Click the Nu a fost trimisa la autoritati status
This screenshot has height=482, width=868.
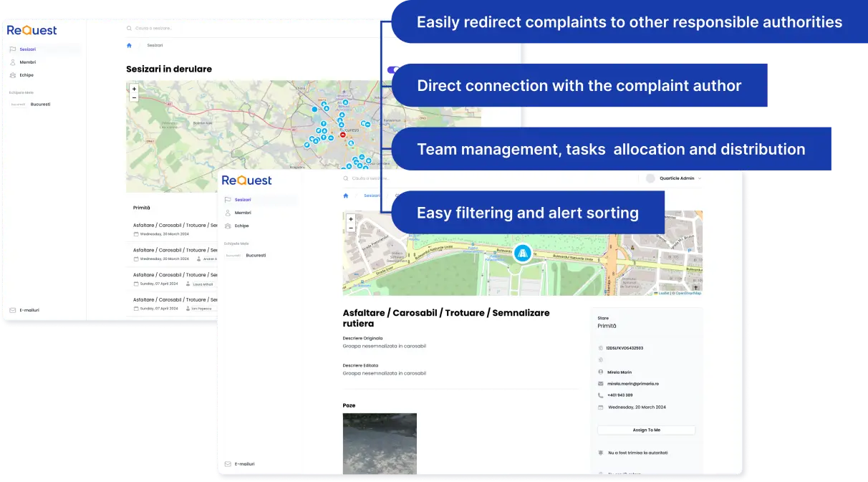coord(638,453)
